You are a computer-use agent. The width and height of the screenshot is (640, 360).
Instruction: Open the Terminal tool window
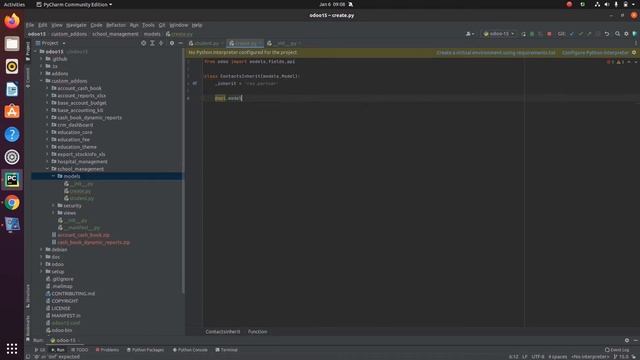pos(227,350)
